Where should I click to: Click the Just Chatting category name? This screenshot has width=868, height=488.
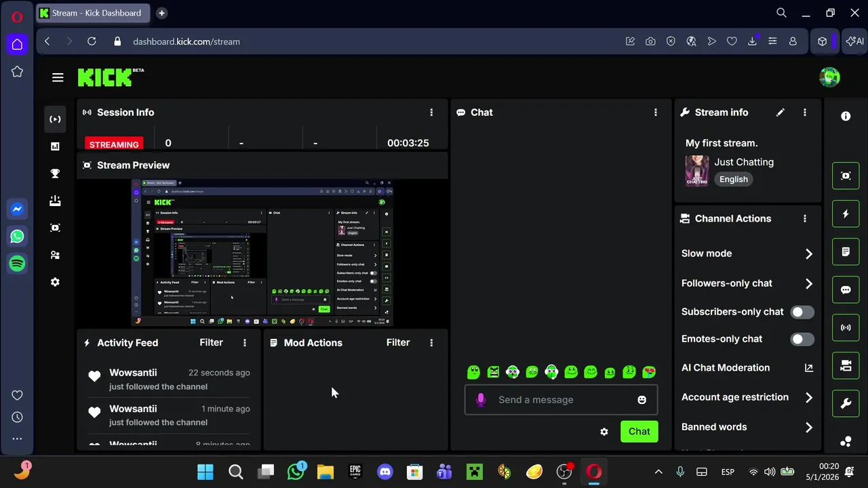click(x=744, y=162)
